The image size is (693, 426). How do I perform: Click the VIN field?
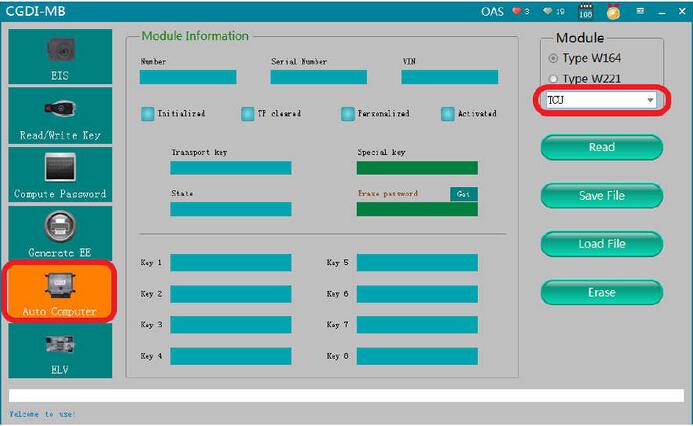click(x=449, y=77)
